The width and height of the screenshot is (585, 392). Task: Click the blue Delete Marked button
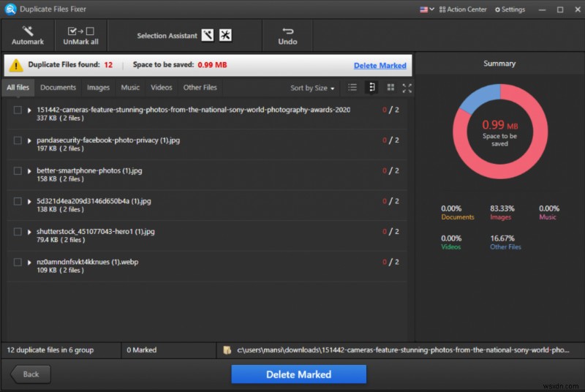(298, 374)
